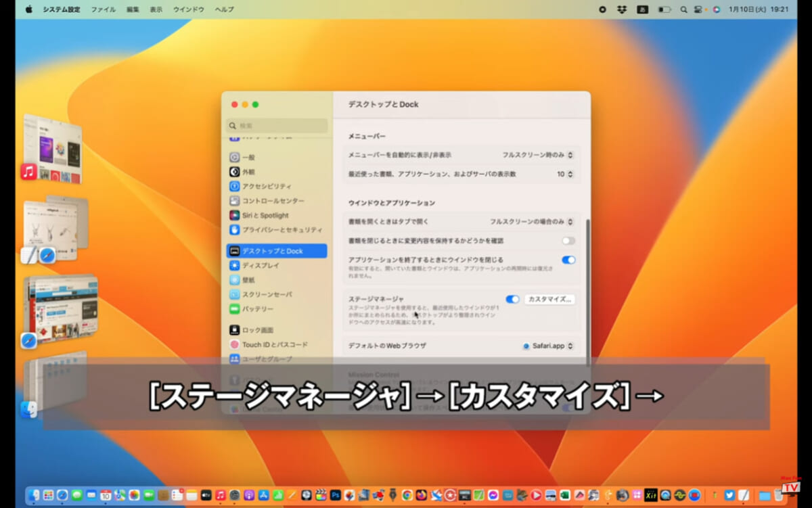
Task: Change the recent items count stepper
Action: coord(570,174)
